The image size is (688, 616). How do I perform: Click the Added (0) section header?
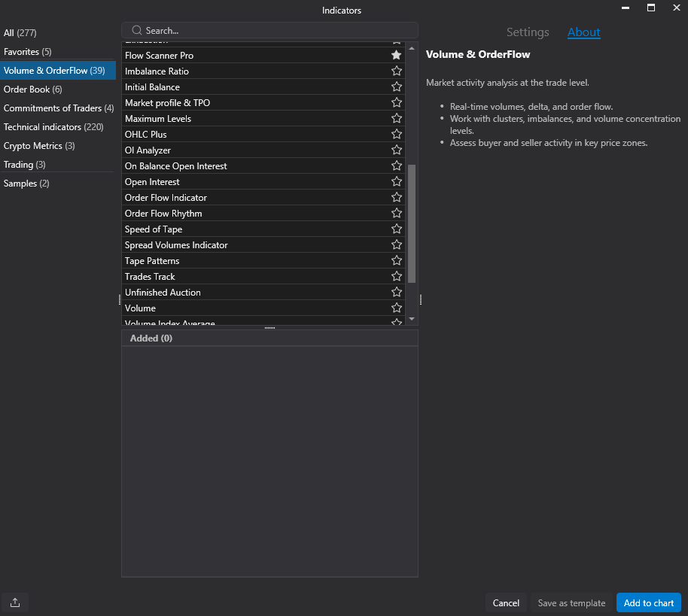269,338
